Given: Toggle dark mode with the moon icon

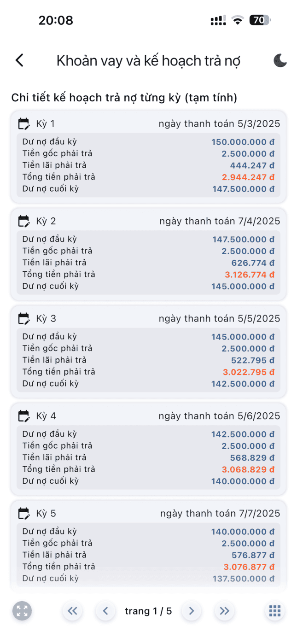Looking at the screenshot, I should 280,60.
